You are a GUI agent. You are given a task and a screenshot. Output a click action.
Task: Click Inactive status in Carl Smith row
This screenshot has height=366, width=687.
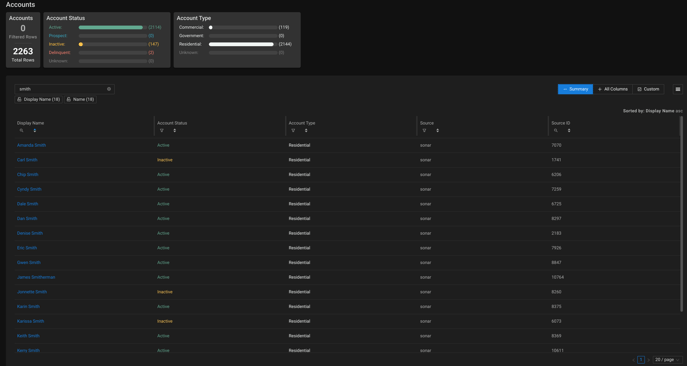[165, 160]
